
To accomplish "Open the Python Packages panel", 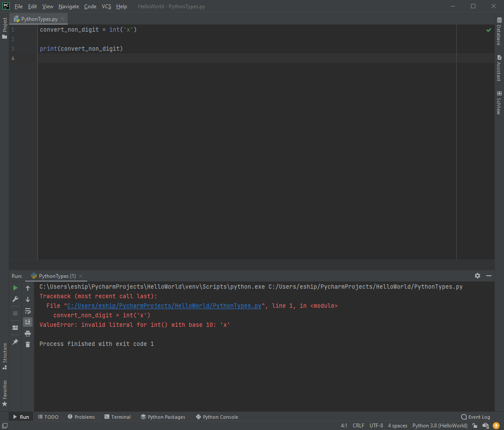I will pyautogui.click(x=163, y=417).
